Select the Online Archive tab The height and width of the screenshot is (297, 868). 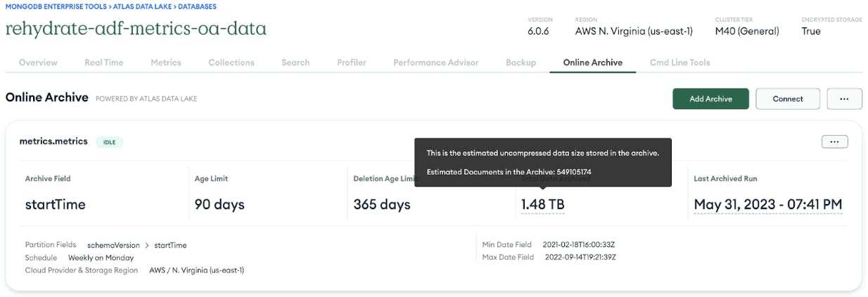tap(592, 63)
